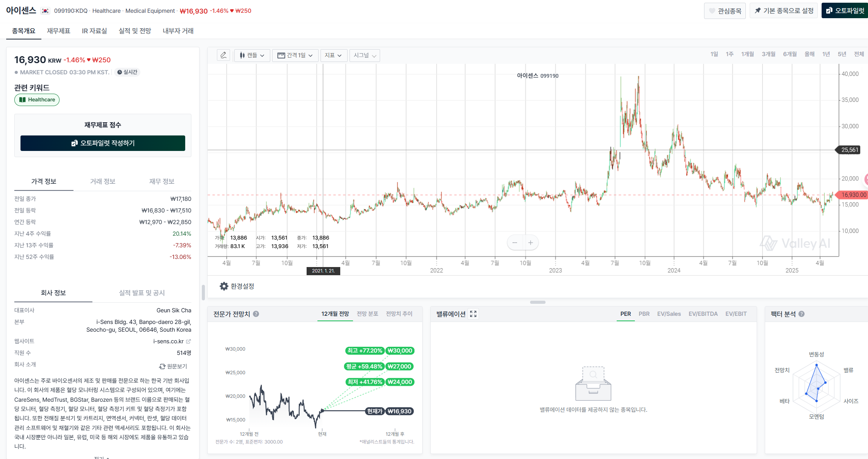868x459 pixels.
Task: Select the 가격 정보 tab
Action: 44,182
